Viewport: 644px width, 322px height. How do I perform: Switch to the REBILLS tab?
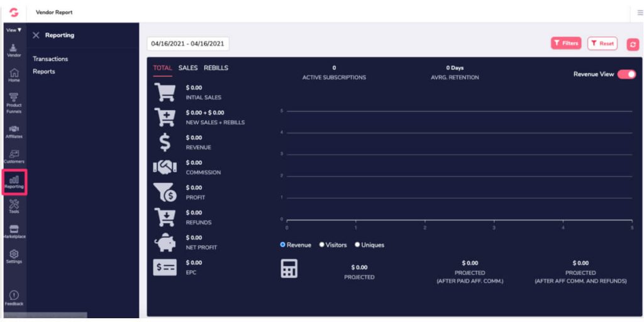[x=216, y=68]
